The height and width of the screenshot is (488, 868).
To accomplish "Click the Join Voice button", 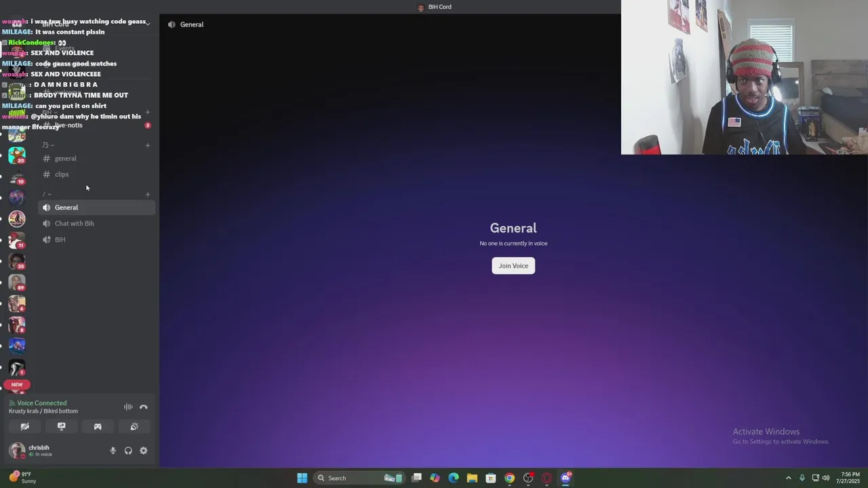I will pyautogui.click(x=513, y=266).
